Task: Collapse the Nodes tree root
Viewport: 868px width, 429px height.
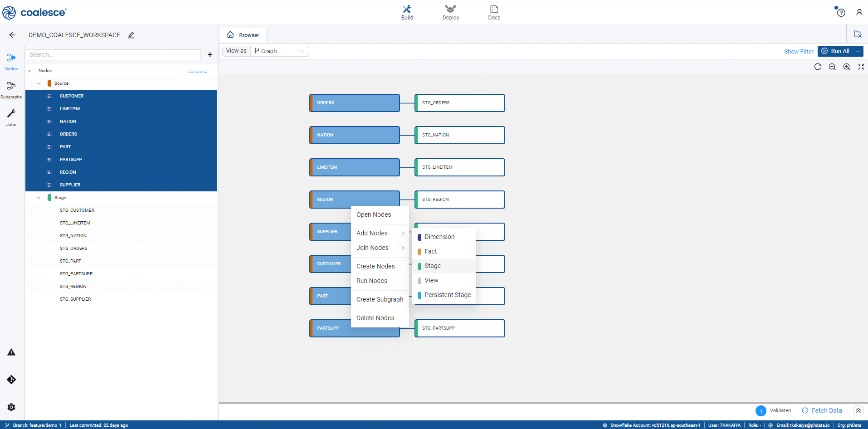Action: point(30,71)
